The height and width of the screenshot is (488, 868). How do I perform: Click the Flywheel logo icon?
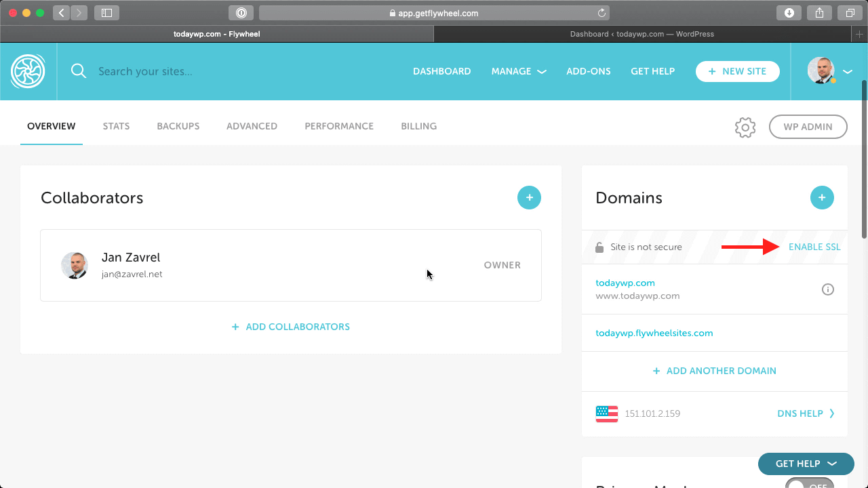coord(28,71)
